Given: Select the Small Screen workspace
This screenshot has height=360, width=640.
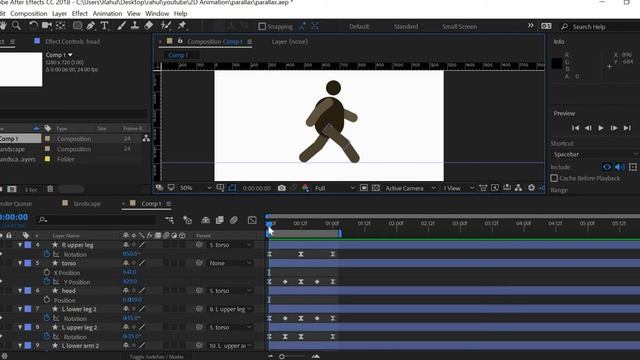Looking at the screenshot, I should coord(459,27).
